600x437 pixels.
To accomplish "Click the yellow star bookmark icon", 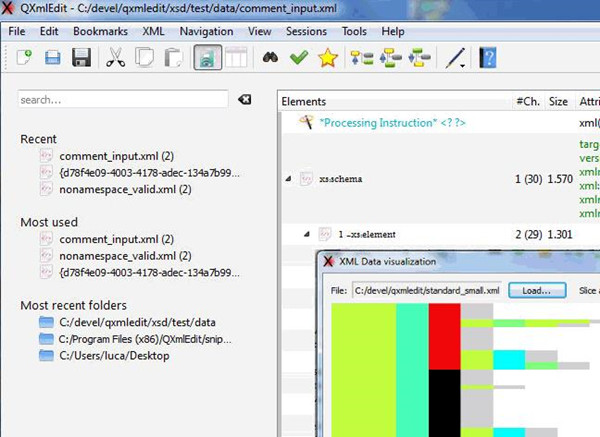I will (327, 59).
